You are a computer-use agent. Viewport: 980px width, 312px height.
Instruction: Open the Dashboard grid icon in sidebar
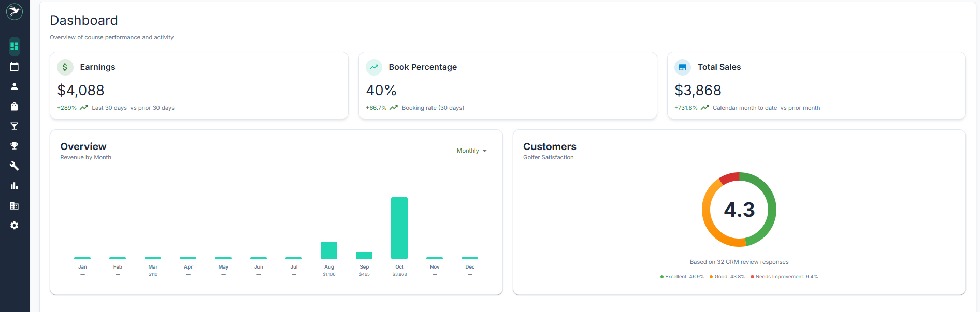15,47
